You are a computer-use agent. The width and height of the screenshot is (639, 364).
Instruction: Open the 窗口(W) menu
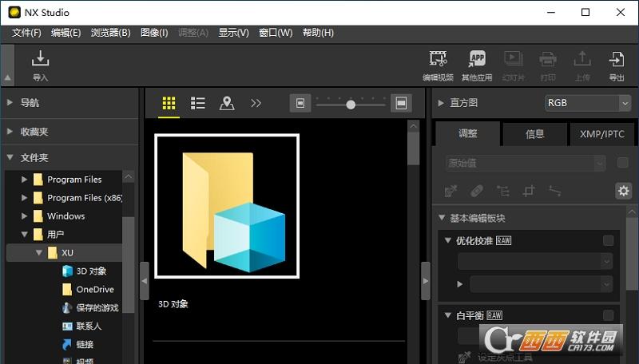[276, 33]
